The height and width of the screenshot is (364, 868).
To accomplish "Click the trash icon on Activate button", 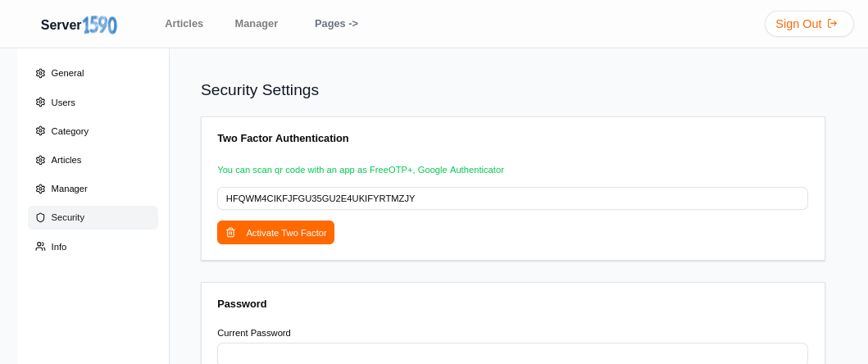I will click(x=231, y=233).
